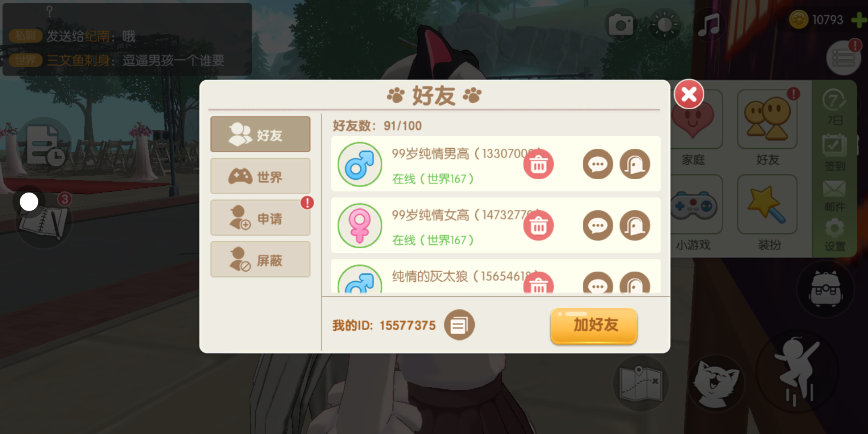Open the 申请 requests tab

point(260,218)
